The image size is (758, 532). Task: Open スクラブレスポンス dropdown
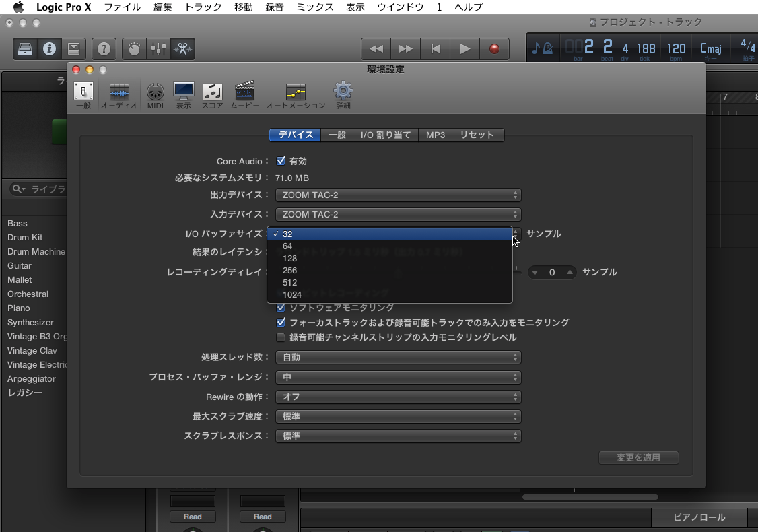tap(399, 436)
